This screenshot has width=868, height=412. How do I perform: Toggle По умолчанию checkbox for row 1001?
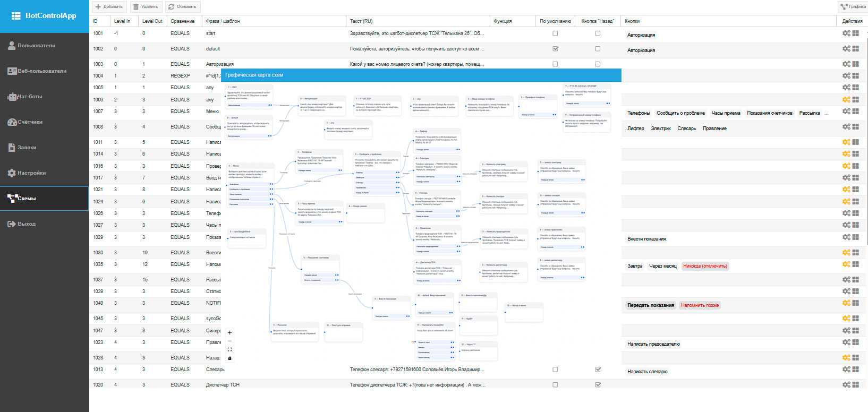click(x=555, y=33)
